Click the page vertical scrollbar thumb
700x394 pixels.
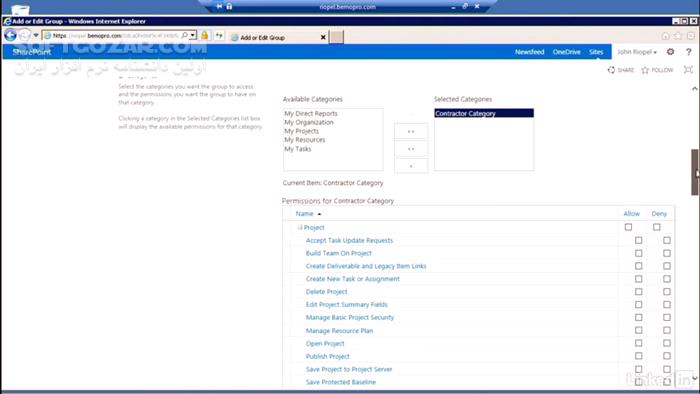tap(695, 172)
